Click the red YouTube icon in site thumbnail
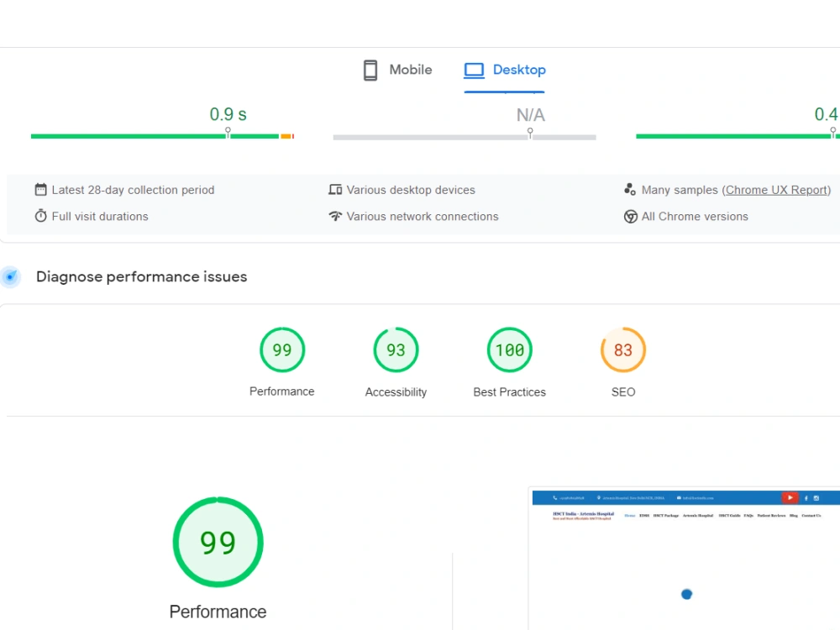This screenshot has height=630, width=840. click(790, 497)
